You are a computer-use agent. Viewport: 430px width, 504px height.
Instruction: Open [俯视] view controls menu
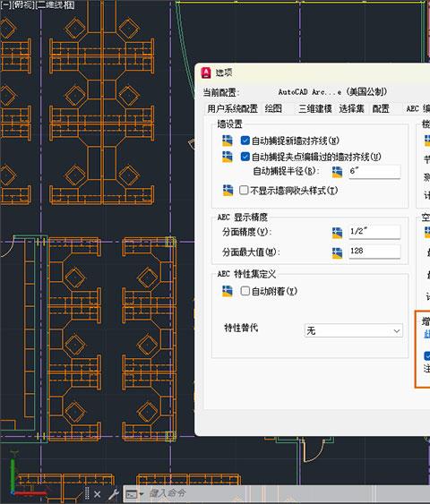(22, 4)
